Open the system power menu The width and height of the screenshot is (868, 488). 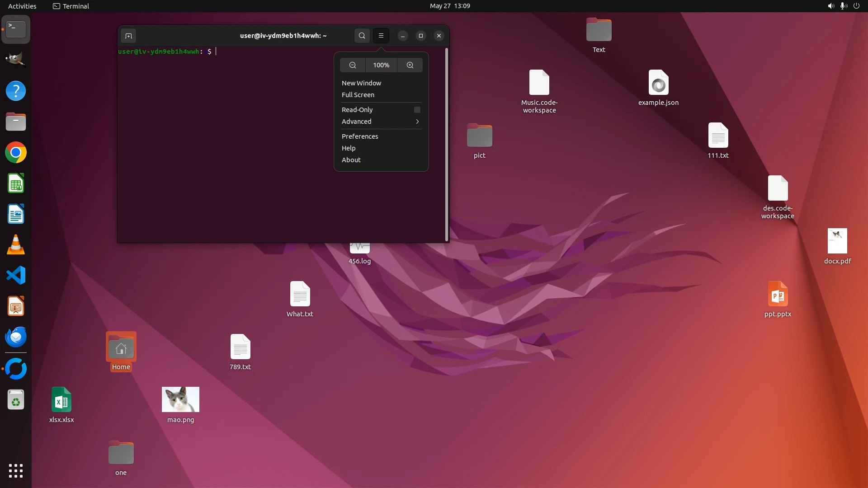(x=856, y=6)
